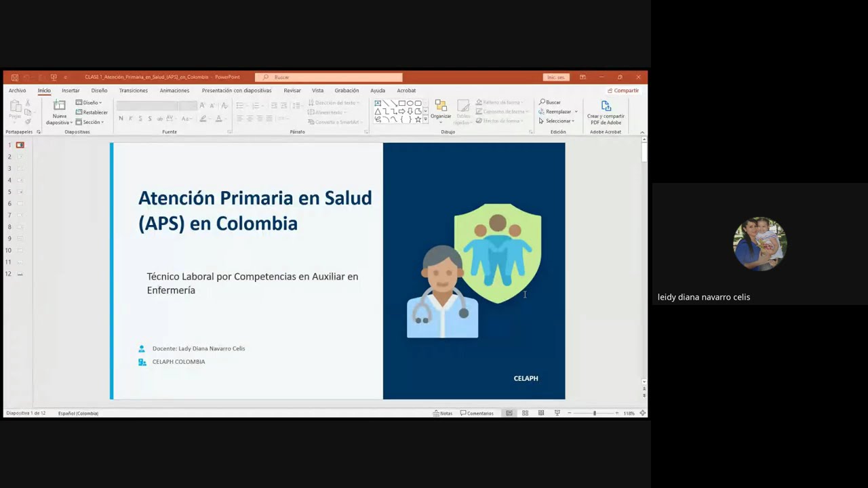Toggle strikethrough abc button
Image resolution: width=868 pixels, height=488 pixels.
pyautogui.click(x=160, y=119)
